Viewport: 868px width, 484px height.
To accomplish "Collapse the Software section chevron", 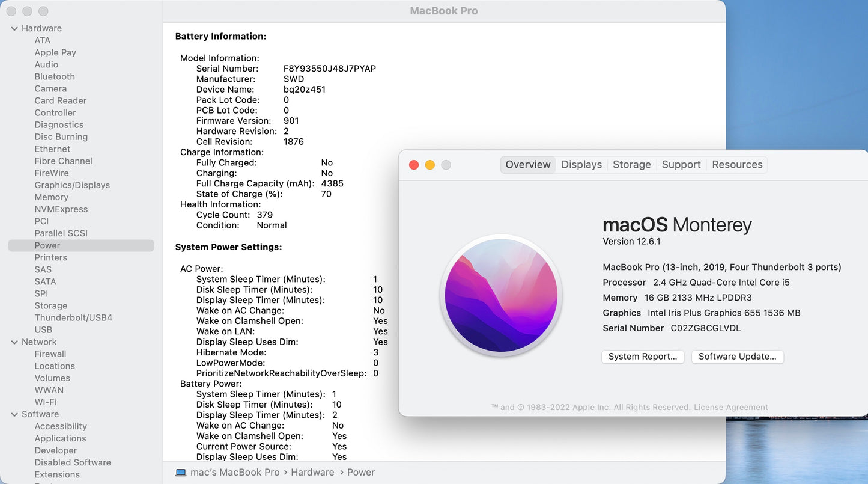I will (14, 414).
